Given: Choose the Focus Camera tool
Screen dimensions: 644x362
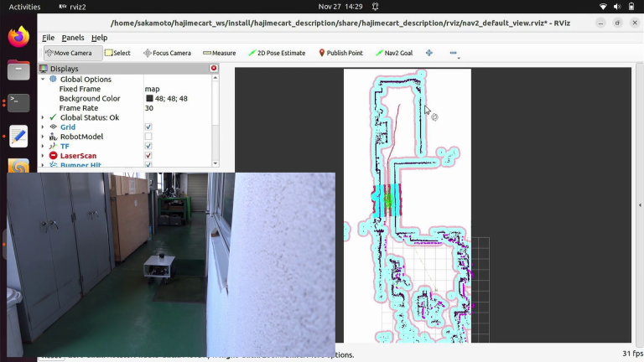Looking at the screenshot, I should point(167,53).
